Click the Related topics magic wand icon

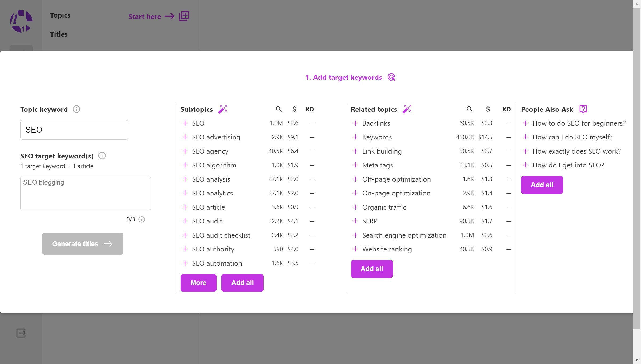(x=407, y=109)
